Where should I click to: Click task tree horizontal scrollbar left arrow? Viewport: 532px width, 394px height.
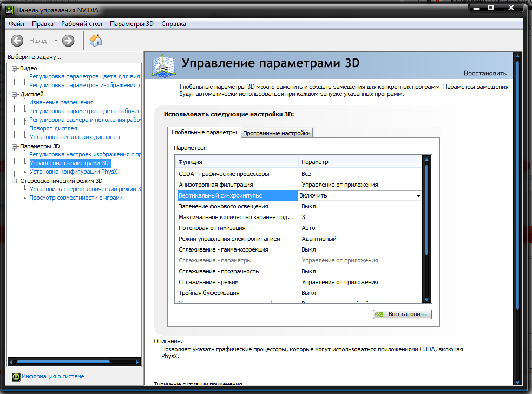pyautogui.click(x=11, y=362)
